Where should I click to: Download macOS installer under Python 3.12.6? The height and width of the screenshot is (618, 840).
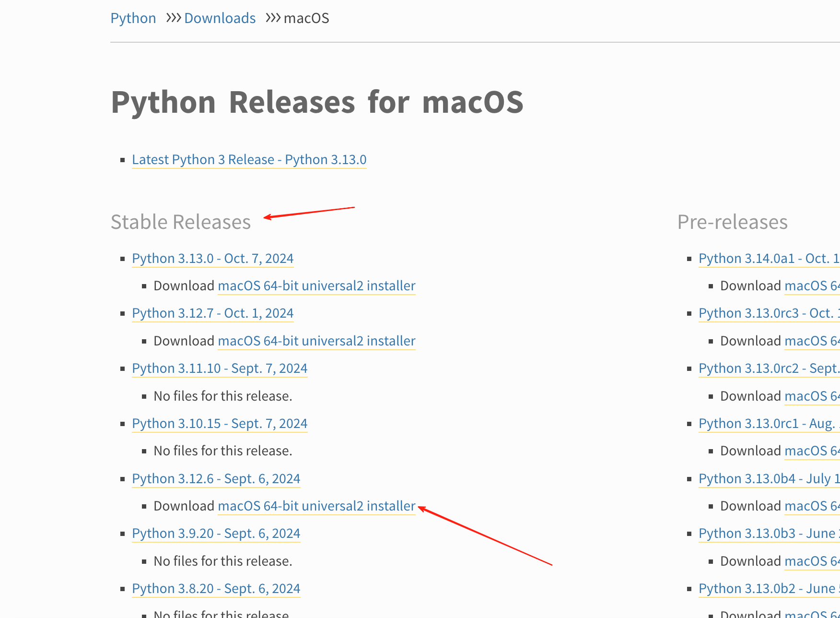coord(317,506)
